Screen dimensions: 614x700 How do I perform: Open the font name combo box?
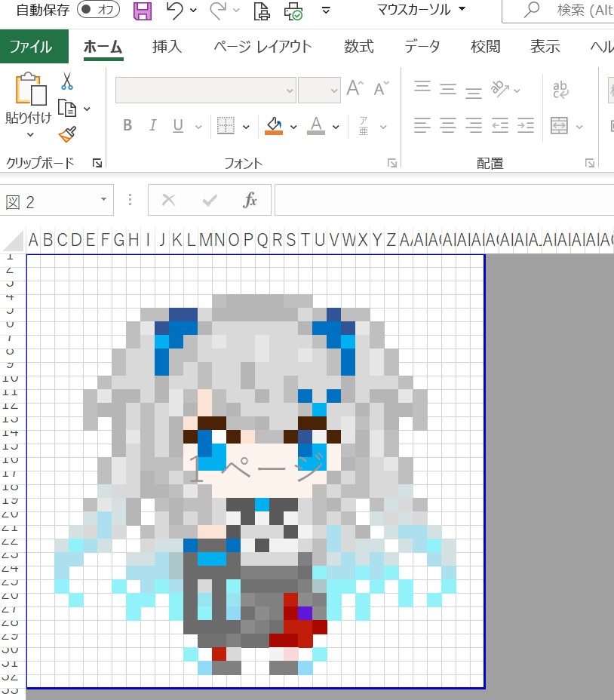(x=205, y=90)
